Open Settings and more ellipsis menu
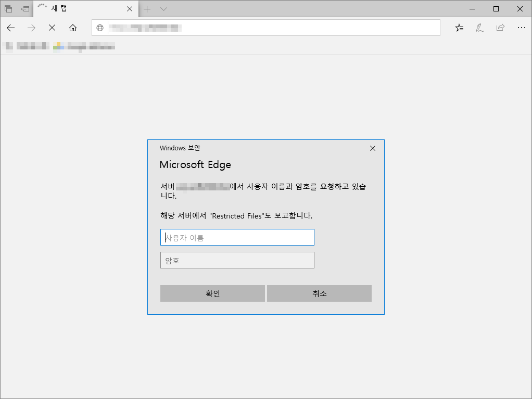This screenshot has width=532, height=399. pos(522,28)
